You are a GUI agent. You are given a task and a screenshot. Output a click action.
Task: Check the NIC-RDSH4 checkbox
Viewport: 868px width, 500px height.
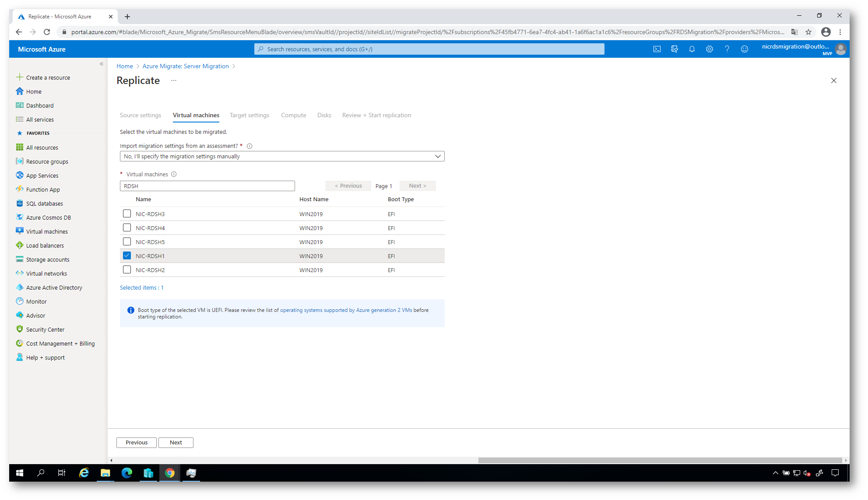coord(127,227)
